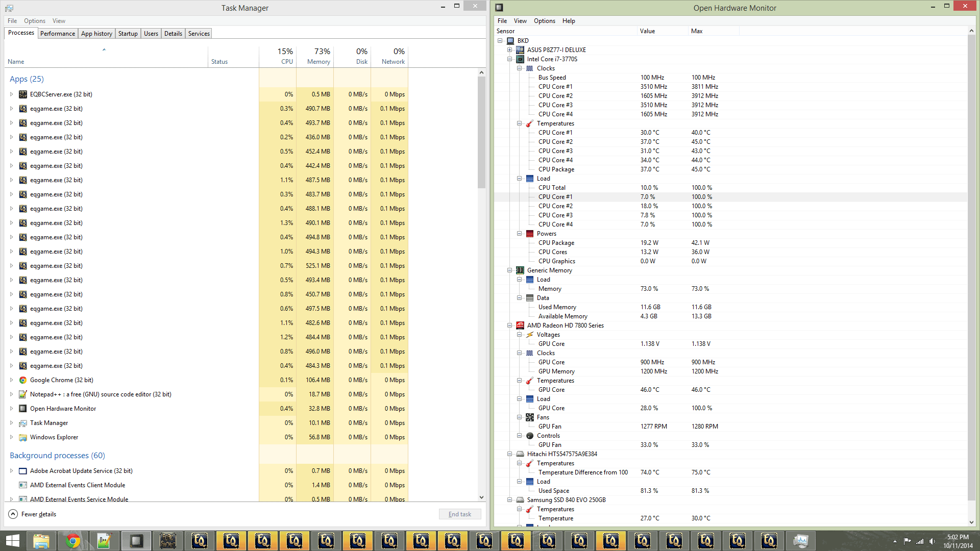
Task: Expand the Windows Explorer process row
Action: [12, 437]
